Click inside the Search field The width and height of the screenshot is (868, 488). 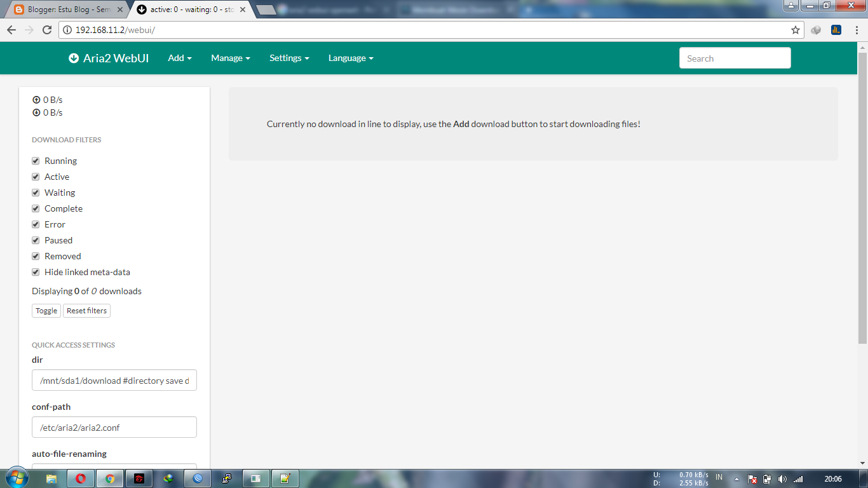tap(735, 58)
